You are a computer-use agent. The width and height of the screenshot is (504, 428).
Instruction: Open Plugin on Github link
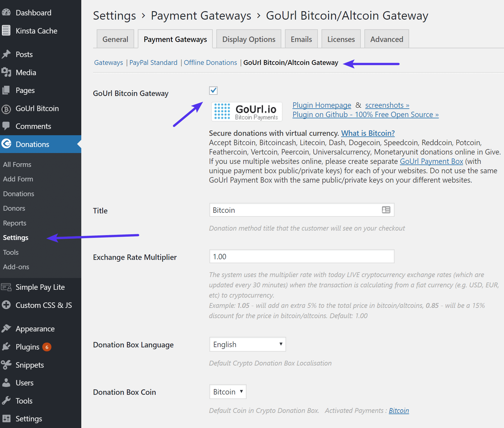[365, 114]
